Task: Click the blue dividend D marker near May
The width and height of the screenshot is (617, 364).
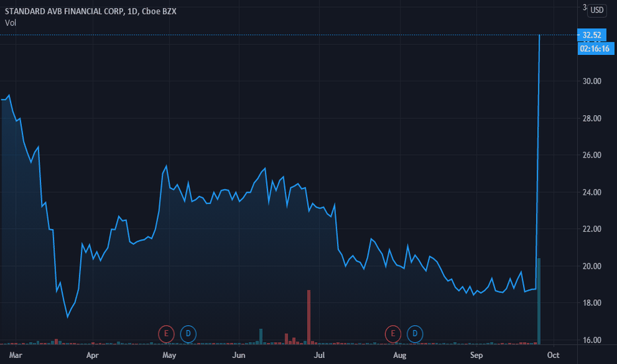Action: coord(188,334)
